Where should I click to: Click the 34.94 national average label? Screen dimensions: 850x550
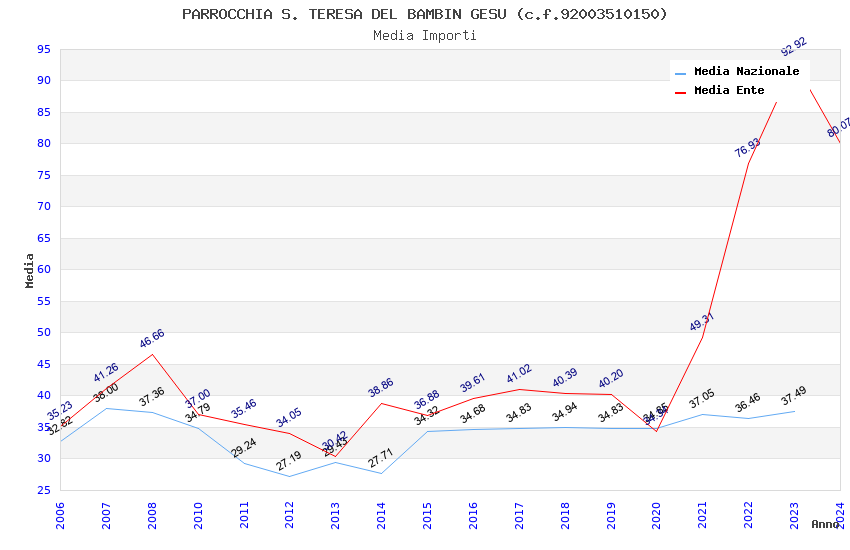pyautogui.click(x=565, y=412)
